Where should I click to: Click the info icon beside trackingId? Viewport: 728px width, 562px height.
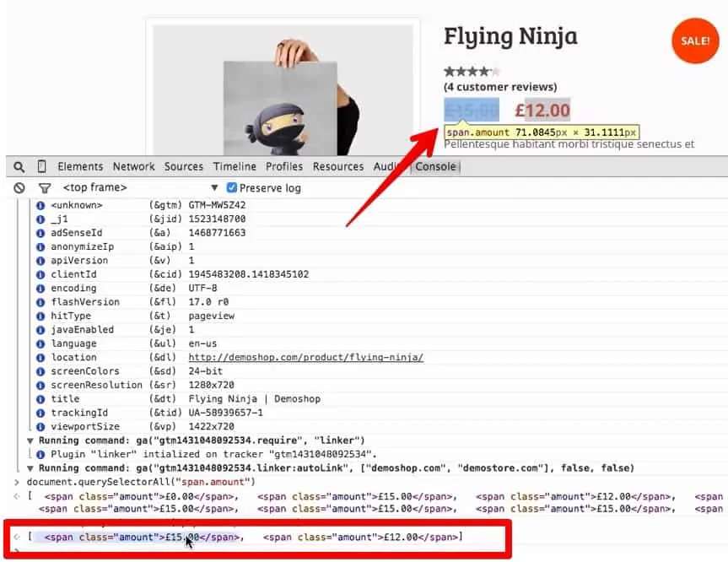(41, 412)
